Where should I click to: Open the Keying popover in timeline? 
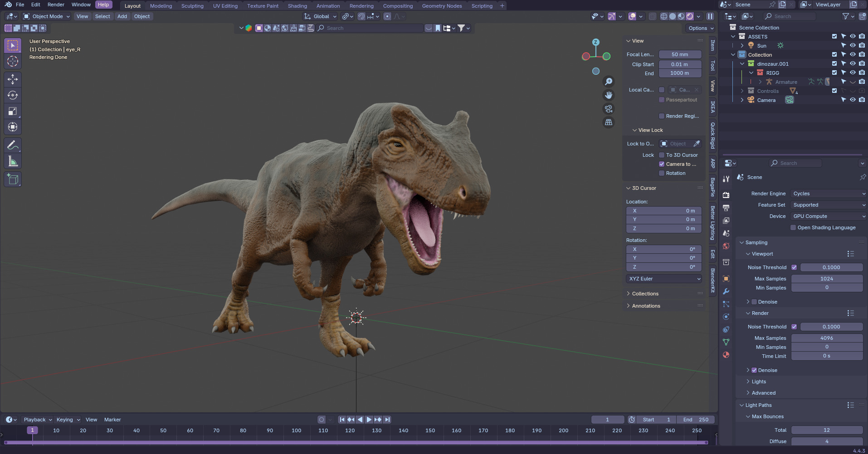68,420
